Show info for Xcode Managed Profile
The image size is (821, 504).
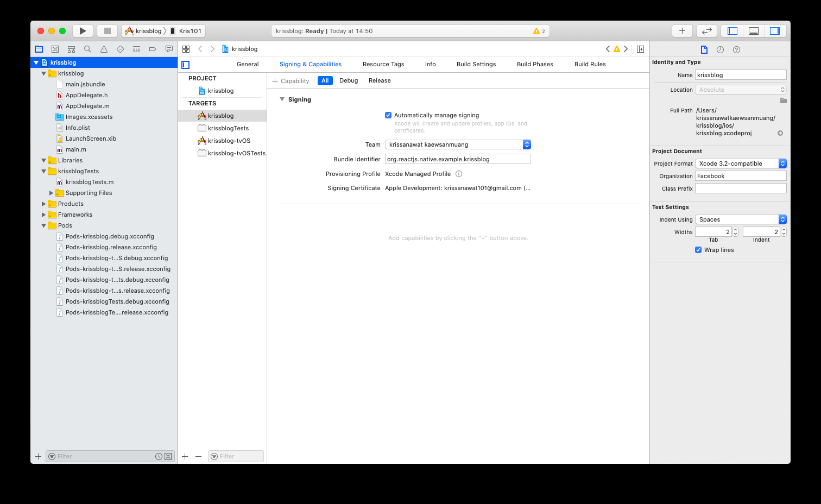459,174
